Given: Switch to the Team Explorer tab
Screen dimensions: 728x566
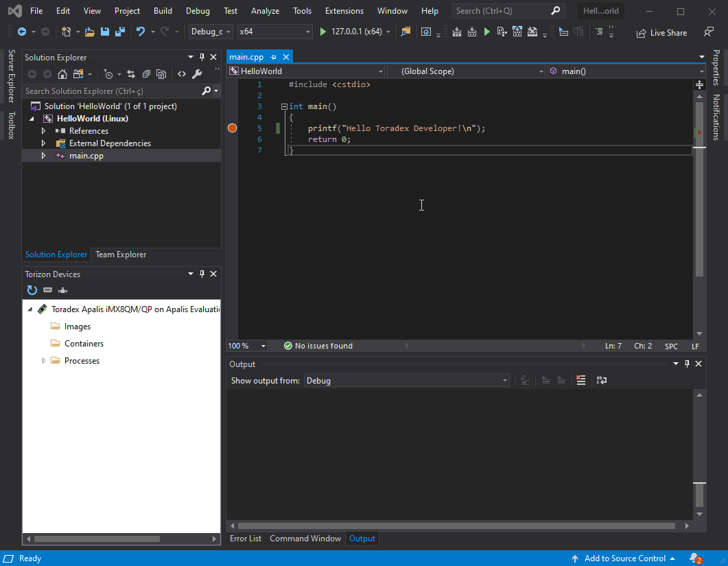Looking at the screenshot, I should click(121, 255).
